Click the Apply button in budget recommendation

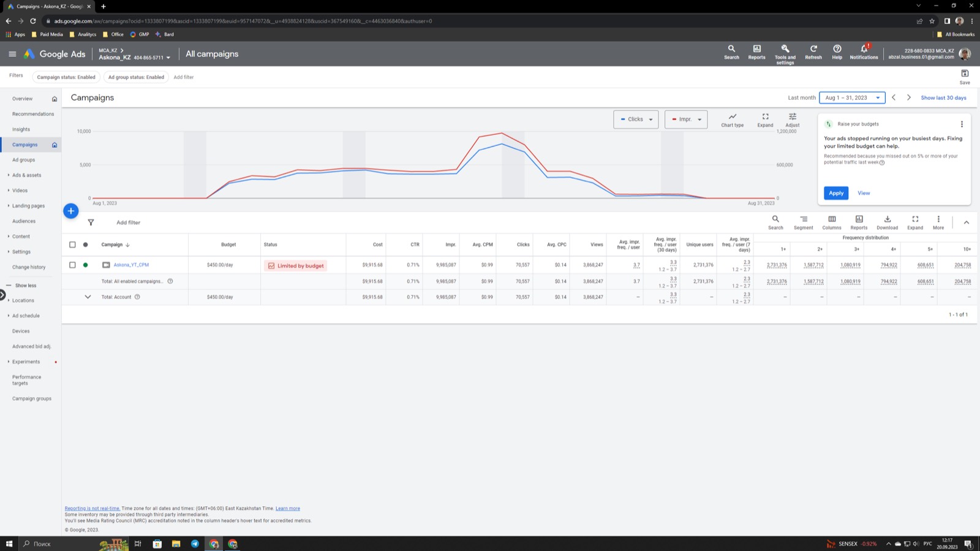pyautogui.click(x=836, y=193)
